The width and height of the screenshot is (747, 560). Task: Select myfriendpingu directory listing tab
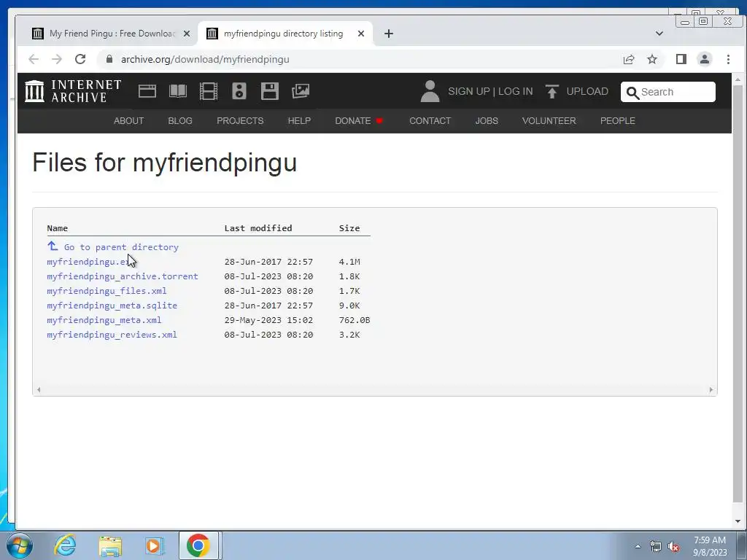285,34
